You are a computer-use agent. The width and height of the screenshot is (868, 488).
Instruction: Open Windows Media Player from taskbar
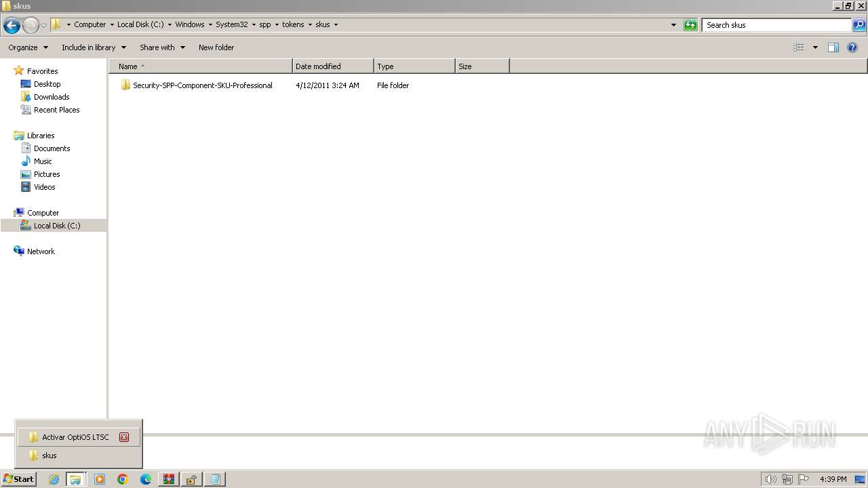click(100, 479)
